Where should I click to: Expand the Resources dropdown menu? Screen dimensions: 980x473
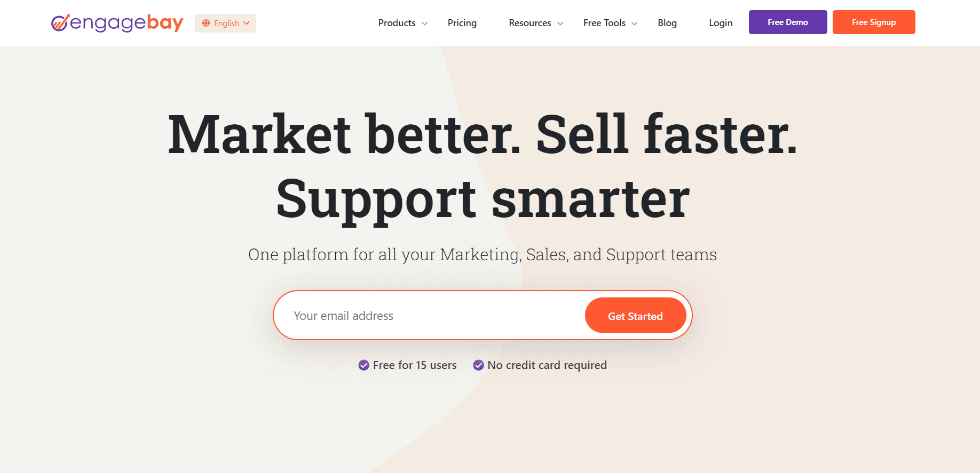(530, 23)
